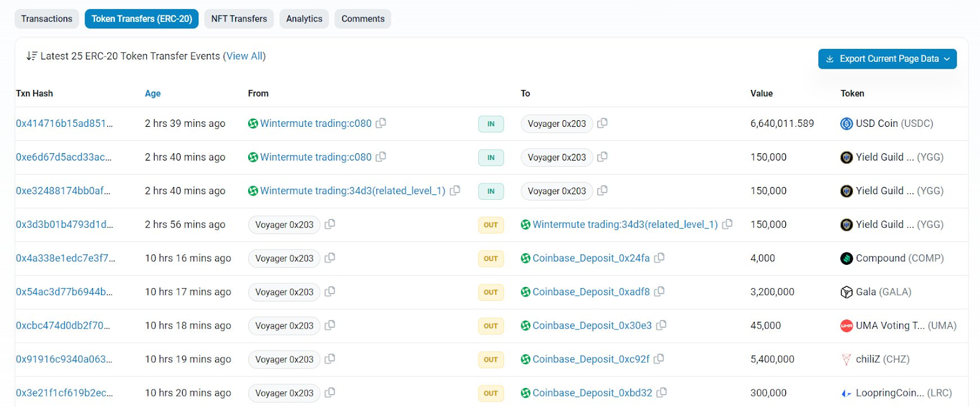Open Coinbase_Deposit_0xc92f address link
This screenshot has width=980, height=407.
point(591,359)
